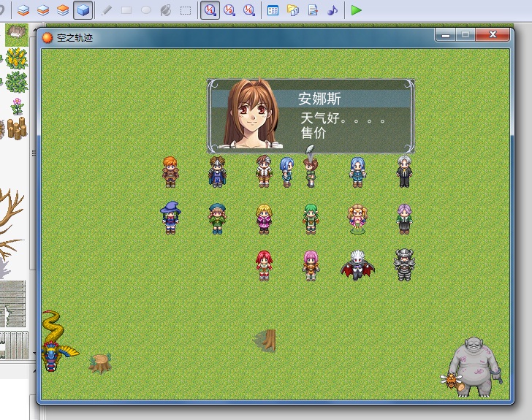This screenshot has width=532, height=420.
Task: Pick the Pencil drawing tool
Action: pos(107,10)
